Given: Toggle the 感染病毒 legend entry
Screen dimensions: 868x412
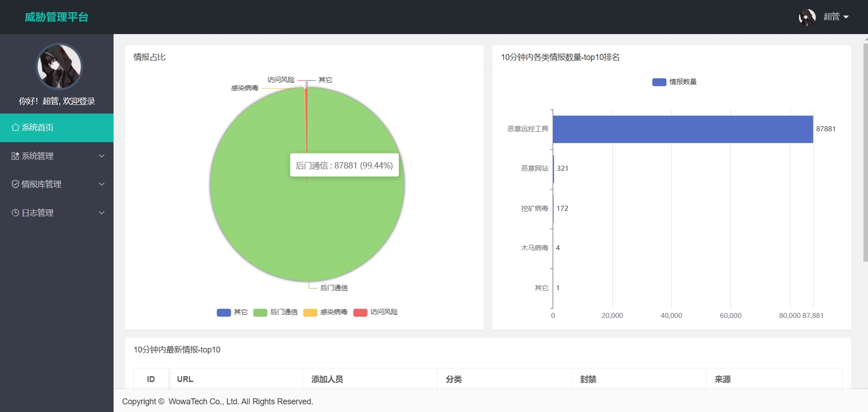Looking at the screenshot, I should [325, 313].
